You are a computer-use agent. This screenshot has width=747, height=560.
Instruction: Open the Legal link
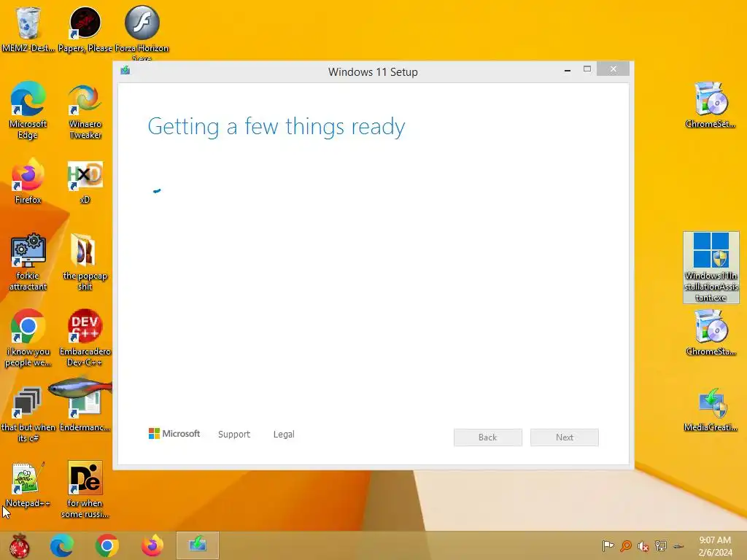284,435
